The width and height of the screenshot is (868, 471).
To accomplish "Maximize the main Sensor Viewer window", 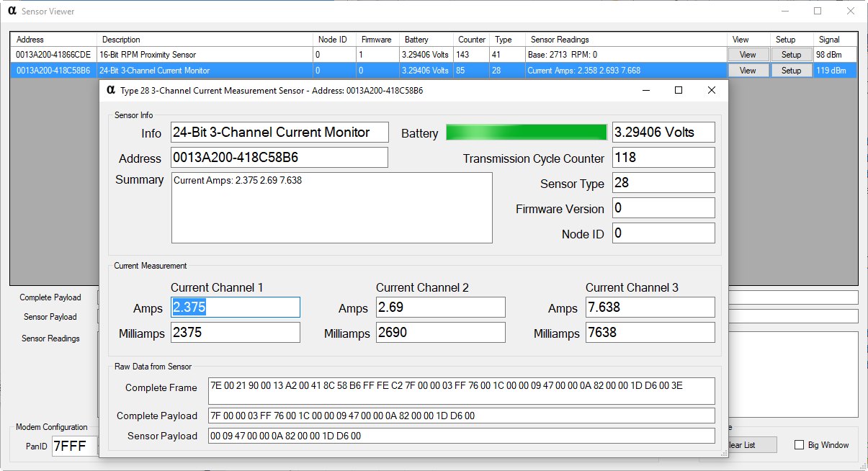I will click(x=818, y=11).
